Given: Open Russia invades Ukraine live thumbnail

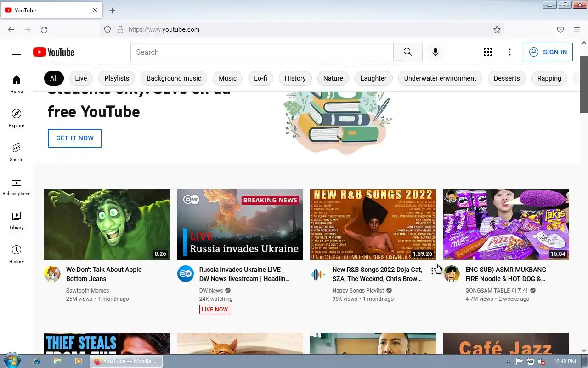Looking at the screenshot, I should pos(240,224).
